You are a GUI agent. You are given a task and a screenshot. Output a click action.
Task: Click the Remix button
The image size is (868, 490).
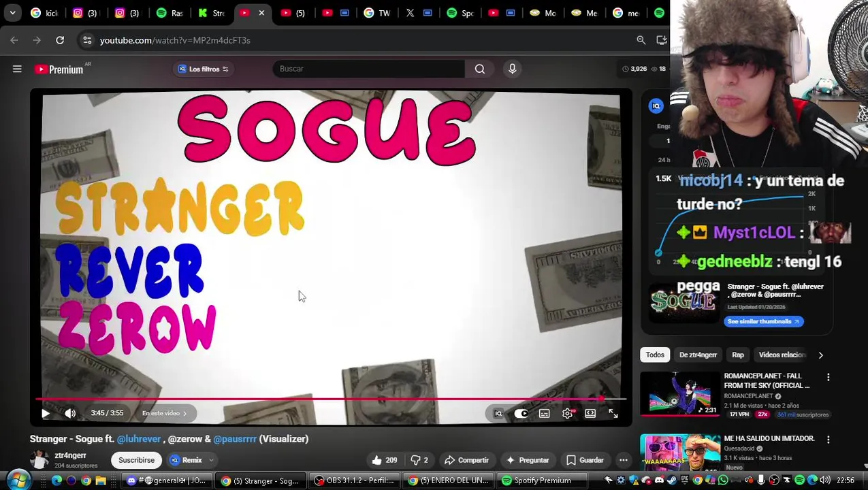click(x=186, y=460)
